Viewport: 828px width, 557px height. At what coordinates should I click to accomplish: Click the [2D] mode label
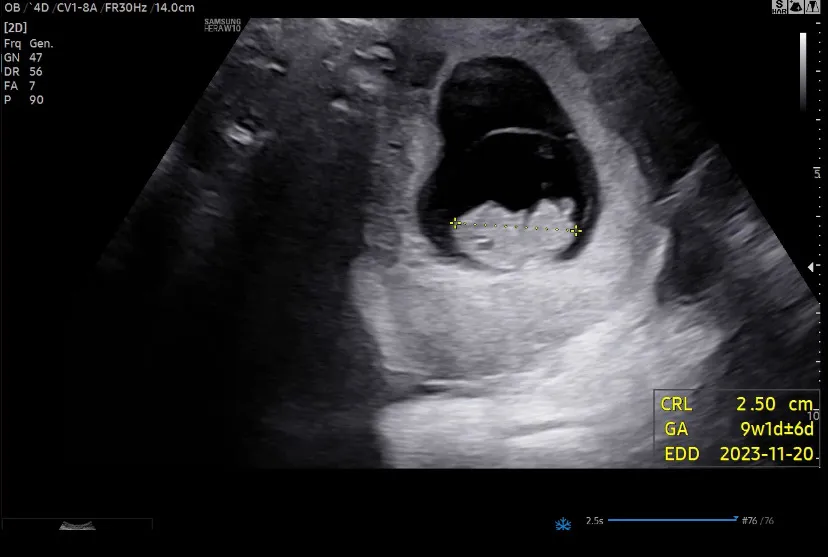(15, 27)
